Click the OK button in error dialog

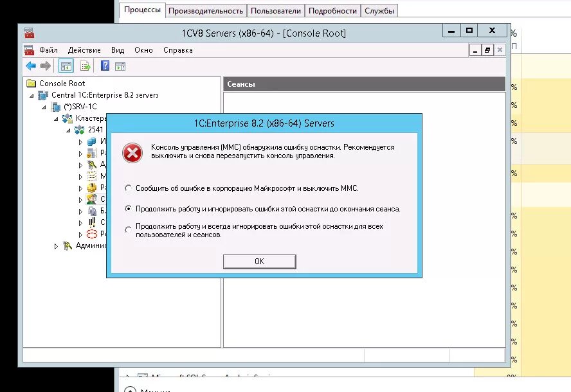(259, 262)
